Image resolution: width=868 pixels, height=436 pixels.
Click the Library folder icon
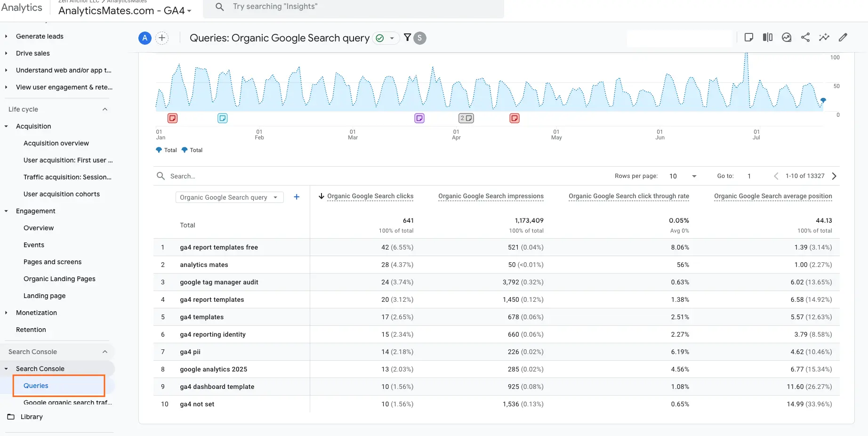pyautogui.click(x=11, y=417)
